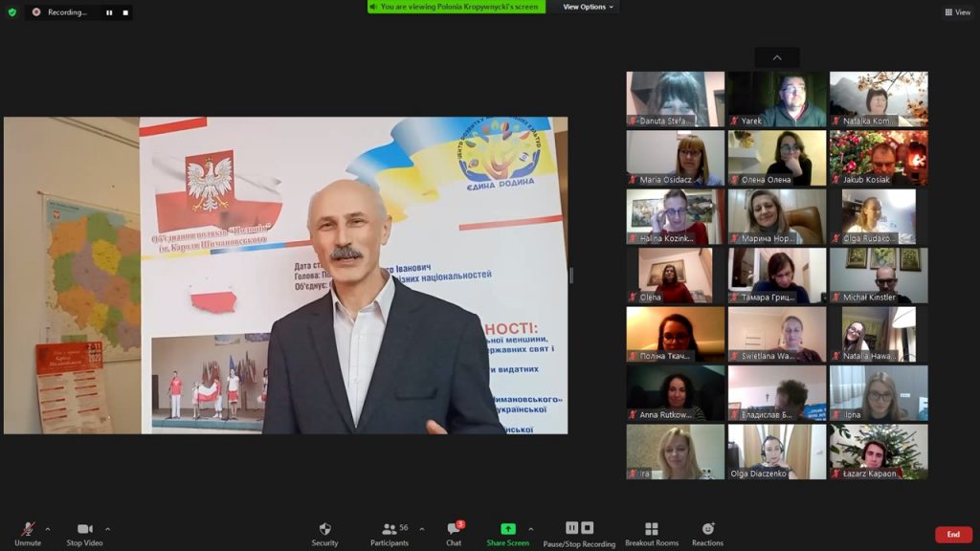Screen dimensions: 980x551
Task: Unmute the microphone
Action: pos(28,530)
